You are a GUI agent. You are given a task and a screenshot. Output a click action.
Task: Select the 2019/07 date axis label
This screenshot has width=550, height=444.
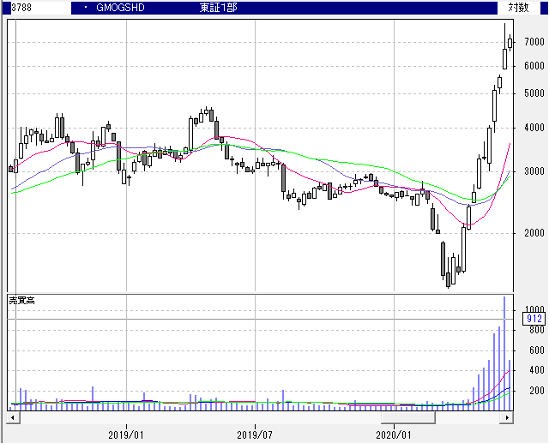point(255,435)
